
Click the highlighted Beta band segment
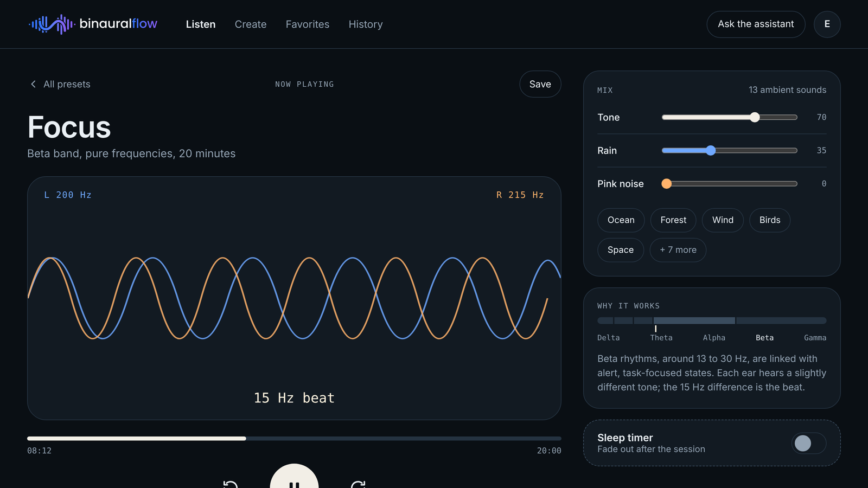pyautogui.click(x=694, y=320)
